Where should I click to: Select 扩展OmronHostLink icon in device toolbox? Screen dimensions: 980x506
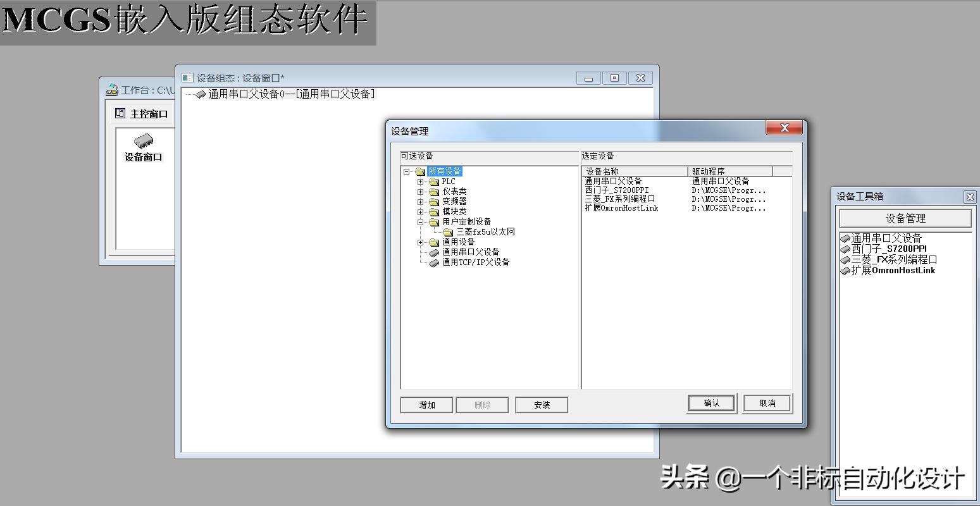846,270
